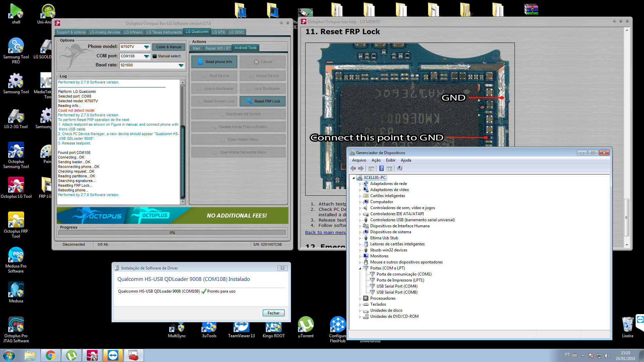
Task: Switch to LG MTK tab
Action: click(x=219, y=32)
